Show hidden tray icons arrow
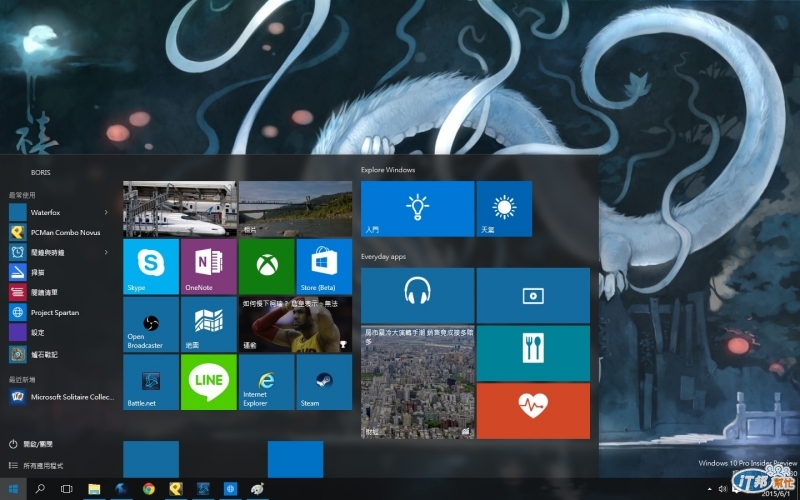This screenshot has width=800, height=500. pyautogui.click(x=710, y=489)
